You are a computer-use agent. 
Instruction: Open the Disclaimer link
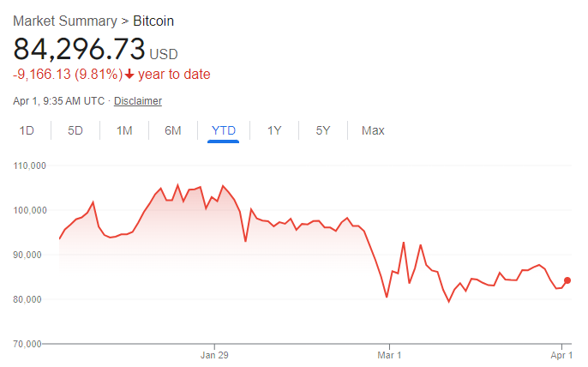point(138,101)
